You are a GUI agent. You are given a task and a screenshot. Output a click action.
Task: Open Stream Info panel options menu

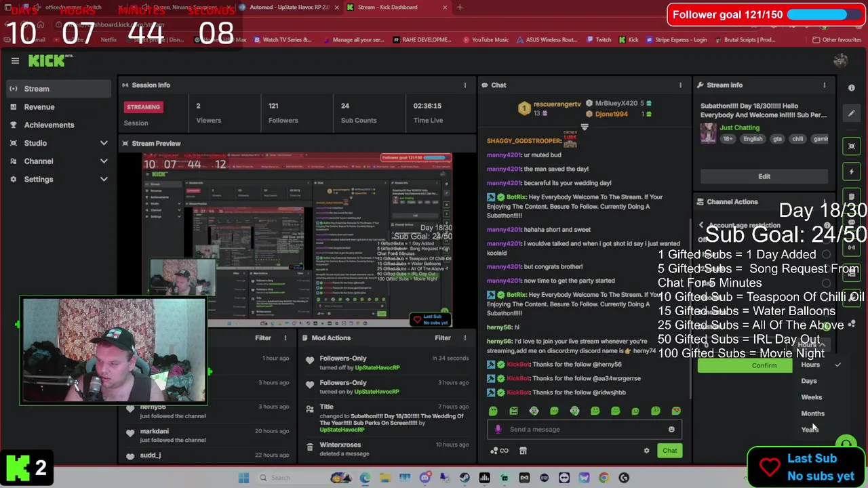click(825, 85)
